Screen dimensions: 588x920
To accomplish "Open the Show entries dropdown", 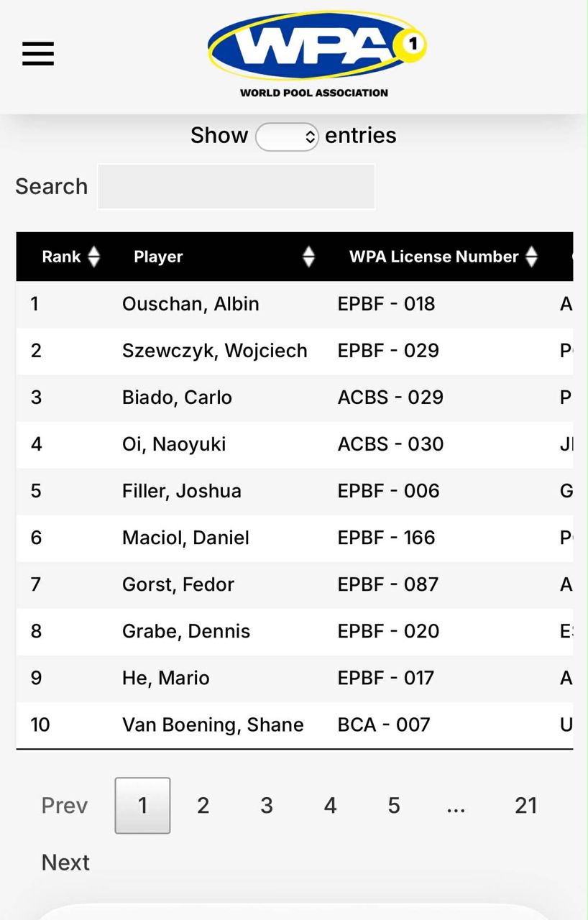I will [287, 137].
